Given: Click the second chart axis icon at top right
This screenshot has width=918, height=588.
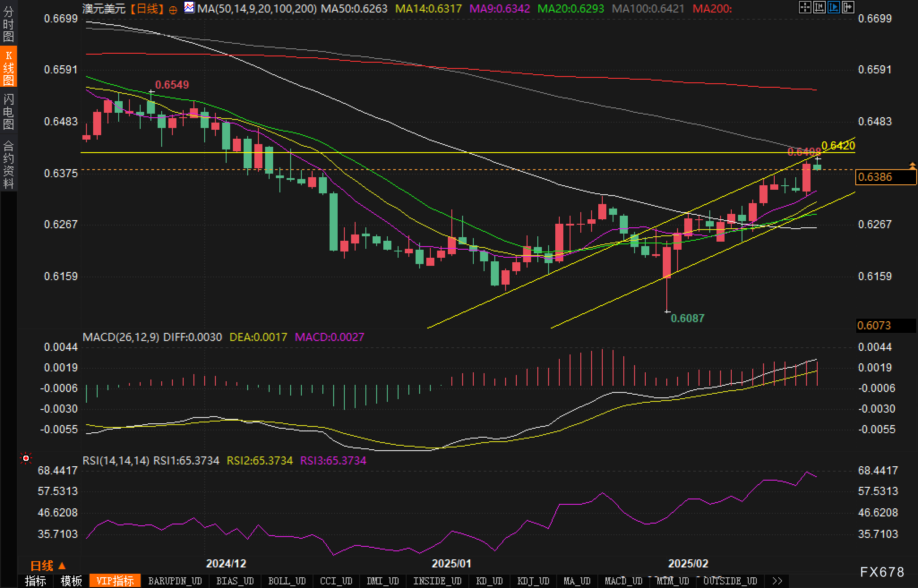Looking at the screenshot, I should pos(819,7).
